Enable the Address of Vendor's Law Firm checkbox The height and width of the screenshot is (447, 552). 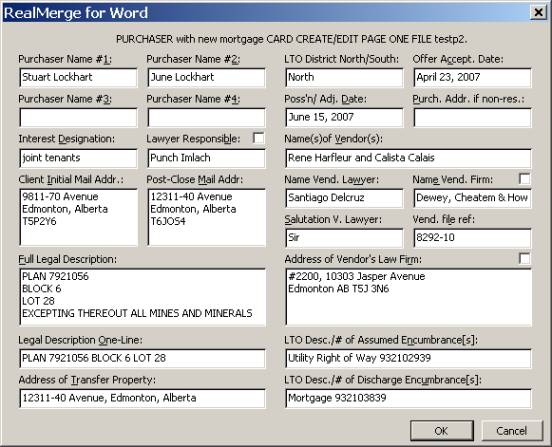[525, 258]
